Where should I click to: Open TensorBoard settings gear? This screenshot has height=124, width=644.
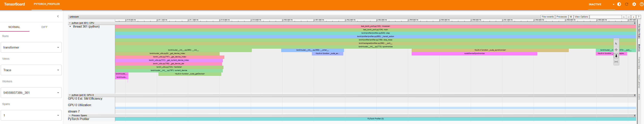point(634,4)
